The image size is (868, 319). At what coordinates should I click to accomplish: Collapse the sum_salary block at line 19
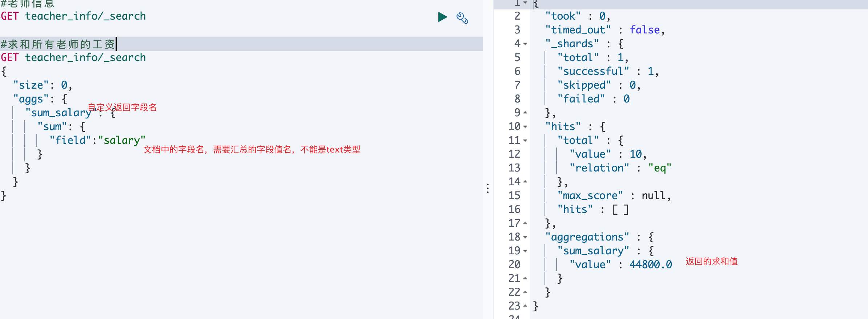(x=525, y=251)
